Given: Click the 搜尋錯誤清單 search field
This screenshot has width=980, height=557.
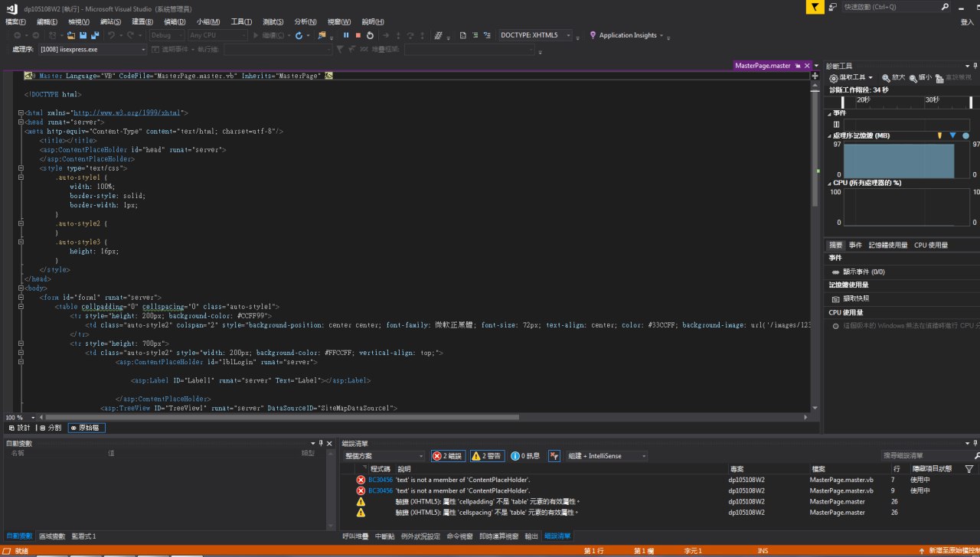Looking at the screenshot, I should click(926, 456).
